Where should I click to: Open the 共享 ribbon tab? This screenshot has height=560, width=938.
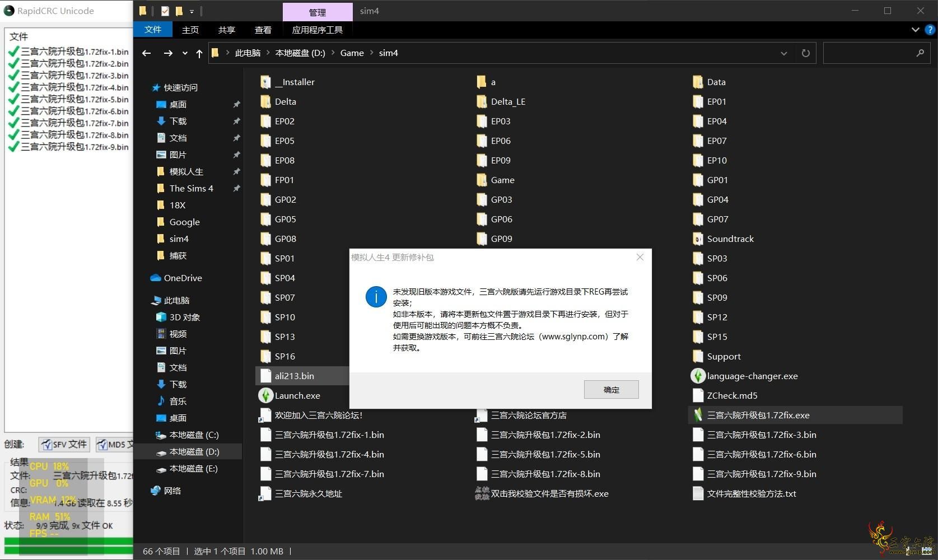click(226, 30)
